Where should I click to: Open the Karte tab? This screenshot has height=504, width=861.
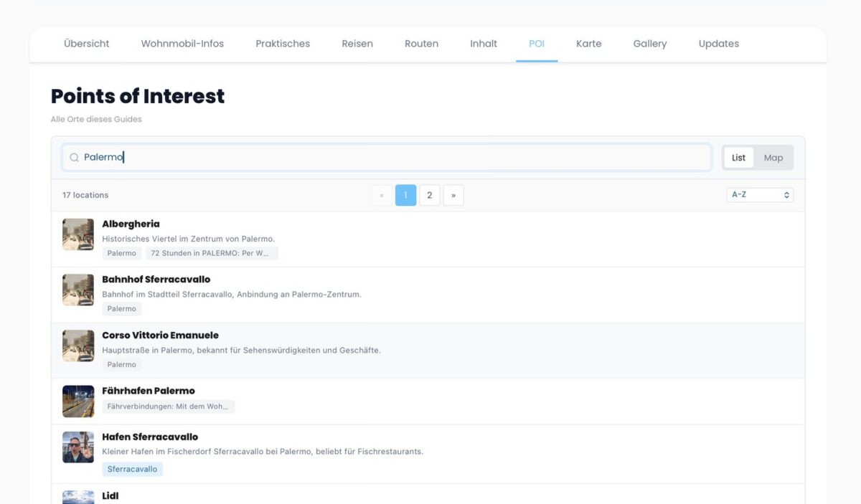pyautogui.click(x=588, y=44)
